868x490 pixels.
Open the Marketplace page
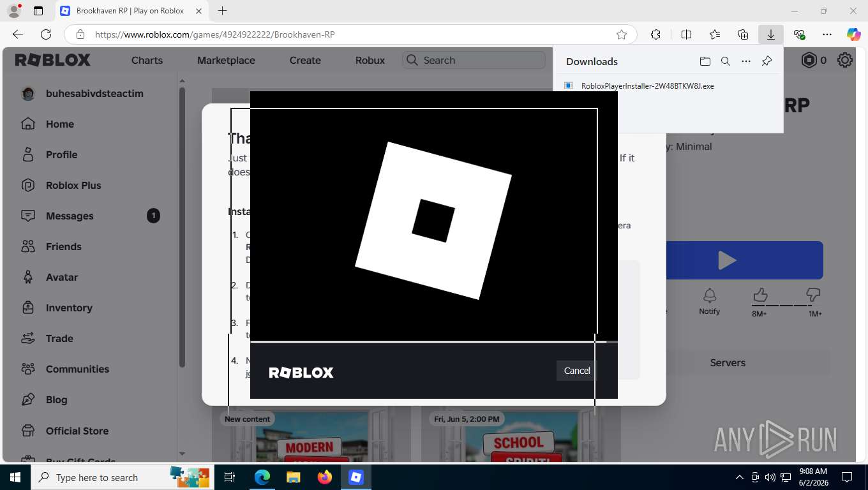(226, 60)
